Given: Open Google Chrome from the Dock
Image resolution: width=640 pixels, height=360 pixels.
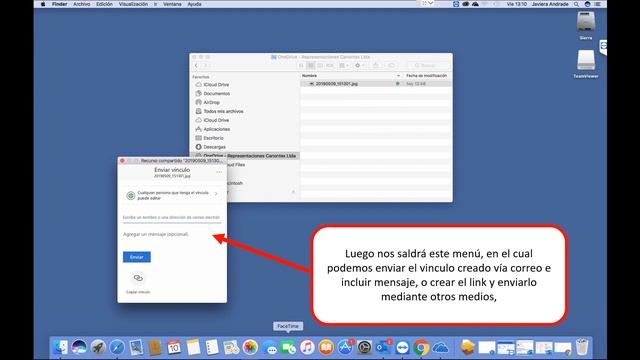Looking at the screenshot, I should click(x=421, y=347).
